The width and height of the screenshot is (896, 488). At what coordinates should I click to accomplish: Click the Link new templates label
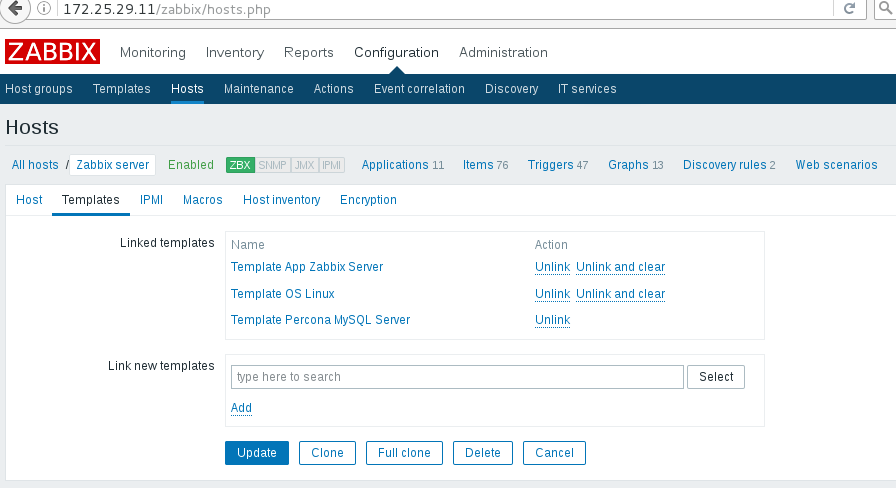click(161, 366)
